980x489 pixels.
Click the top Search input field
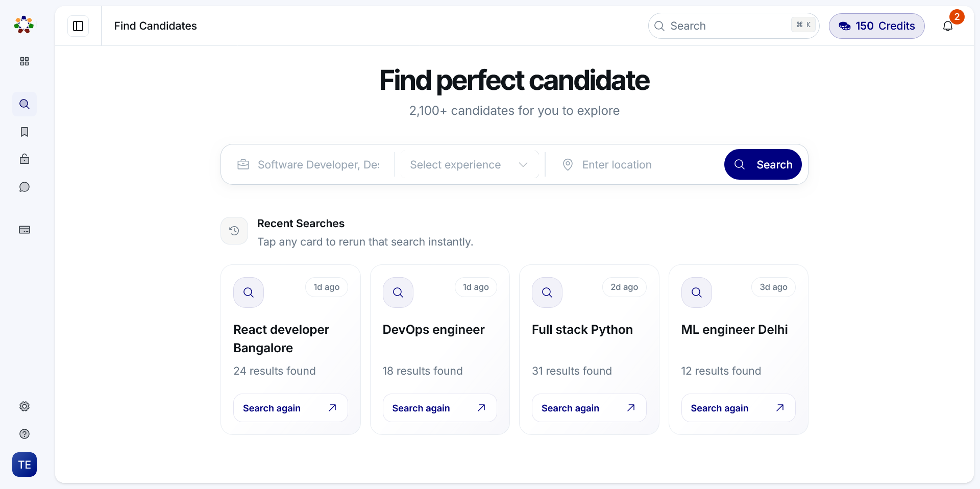(x=733, y=26)
